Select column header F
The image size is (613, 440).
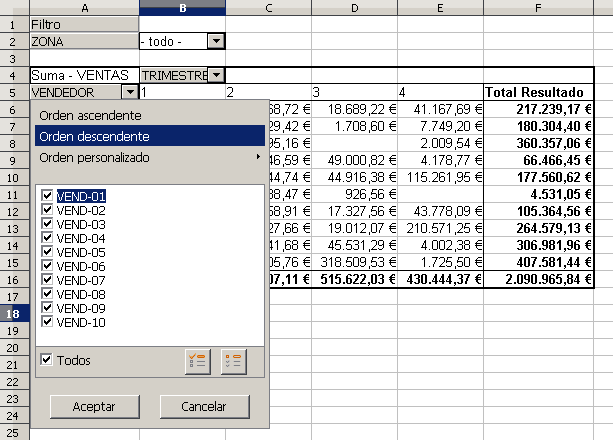(539, 8)
